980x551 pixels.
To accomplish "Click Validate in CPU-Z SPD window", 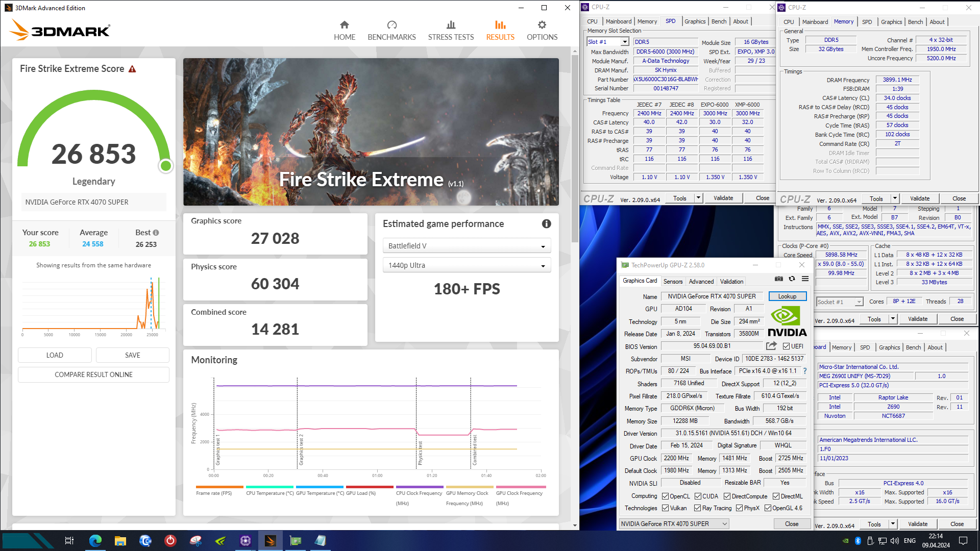I will 723,198.
